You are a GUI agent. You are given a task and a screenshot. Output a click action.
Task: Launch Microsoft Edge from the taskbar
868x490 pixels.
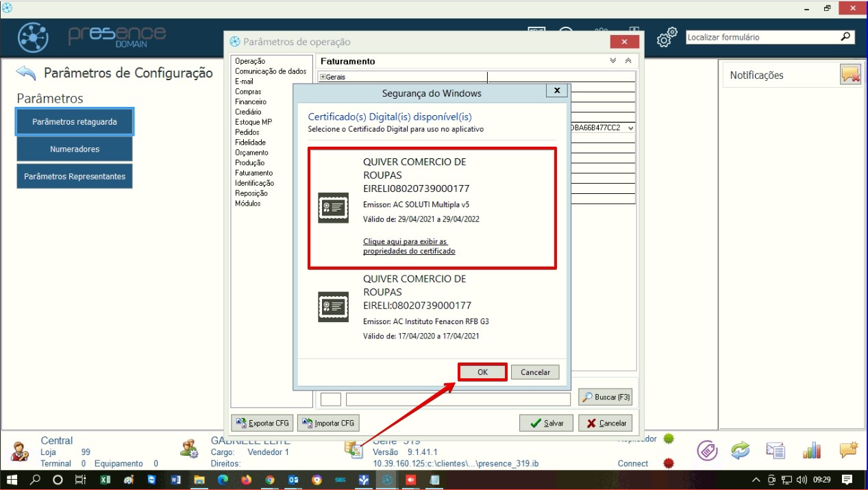222,480
